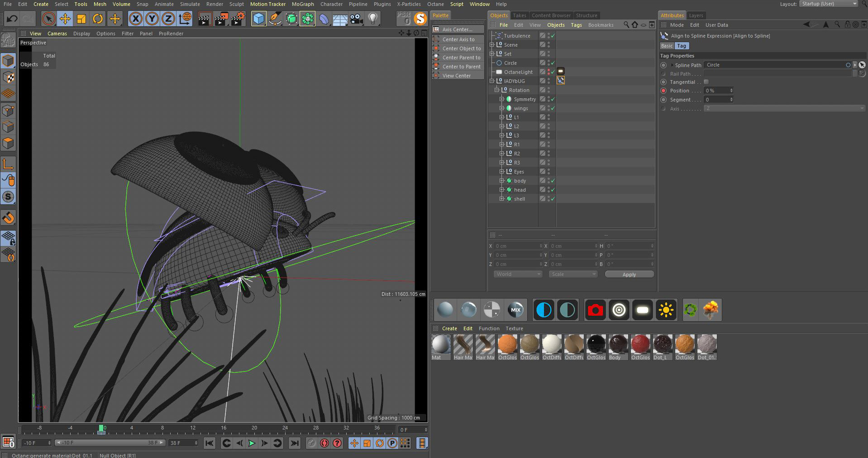868x458 pixels.
Task: Activate the Rotate tool
Action: (98, 19)
